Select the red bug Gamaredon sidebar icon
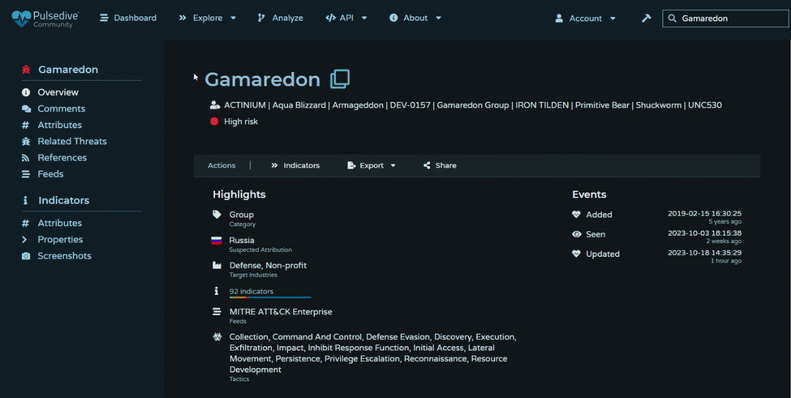 tap(26, 70)
